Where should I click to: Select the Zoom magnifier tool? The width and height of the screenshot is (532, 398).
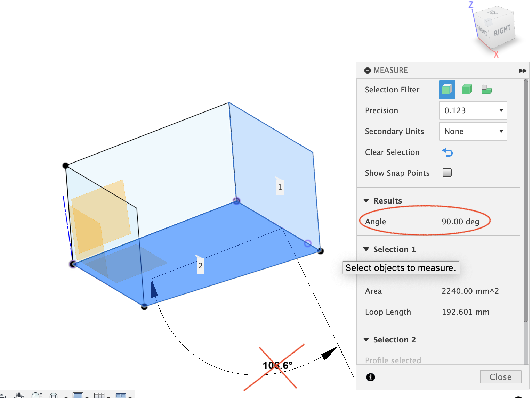point(37,395)
